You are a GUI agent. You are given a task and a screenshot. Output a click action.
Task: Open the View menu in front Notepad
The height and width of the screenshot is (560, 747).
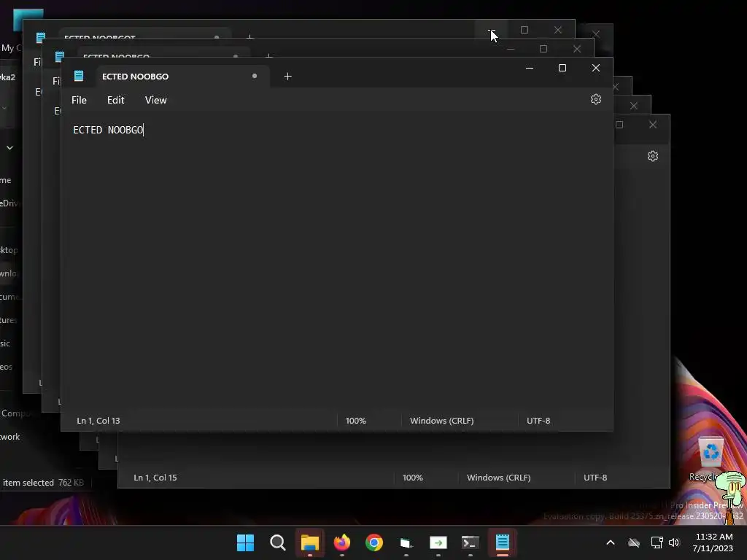(156, 100)
